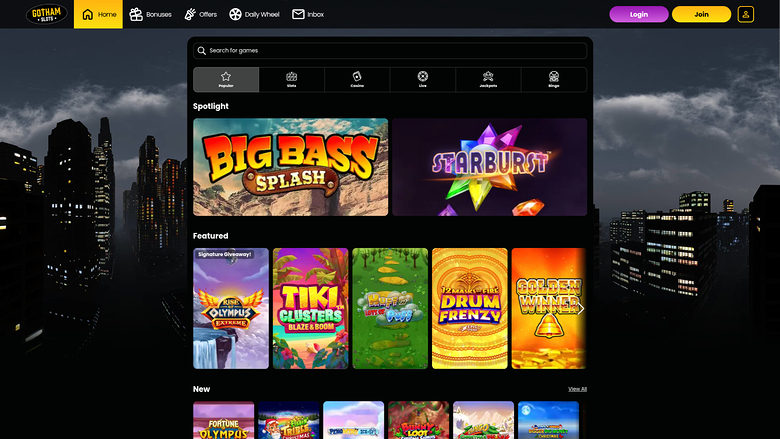Open the Bunny Loot game

click(418, 420)
